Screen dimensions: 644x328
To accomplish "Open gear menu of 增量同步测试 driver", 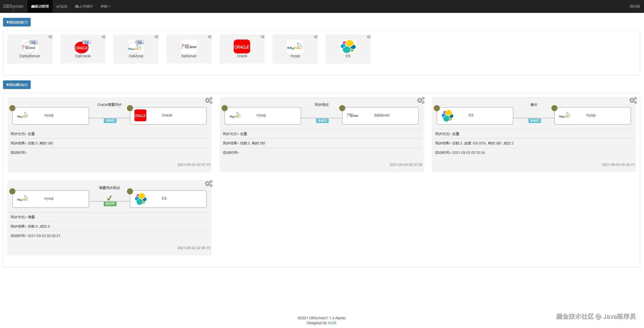I will click(x=209, y=184).
